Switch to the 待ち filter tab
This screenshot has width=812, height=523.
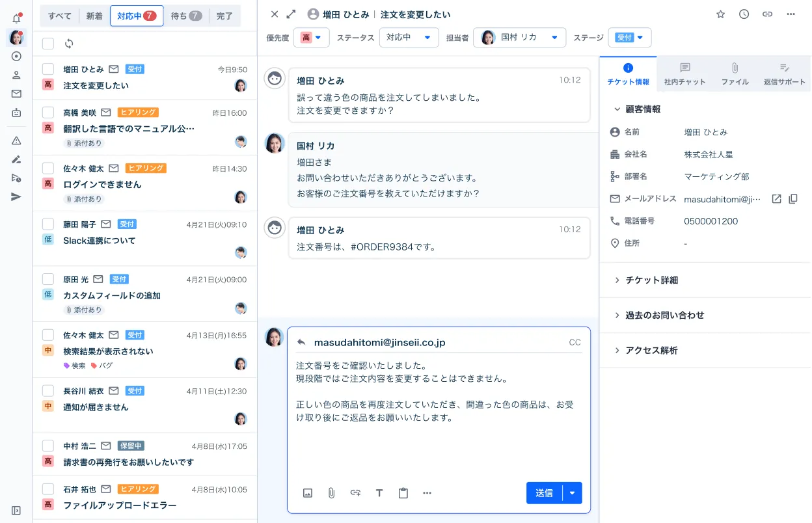point(186,16)
